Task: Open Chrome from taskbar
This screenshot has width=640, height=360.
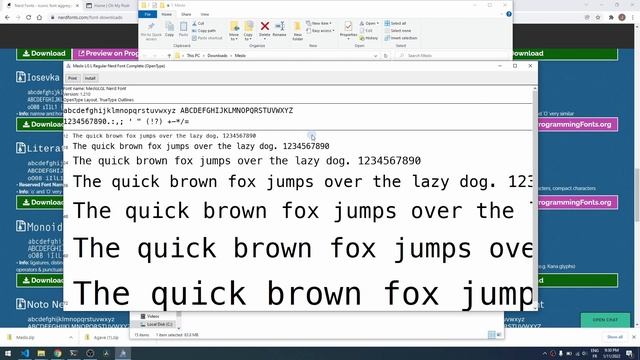Action: [58, 353]
